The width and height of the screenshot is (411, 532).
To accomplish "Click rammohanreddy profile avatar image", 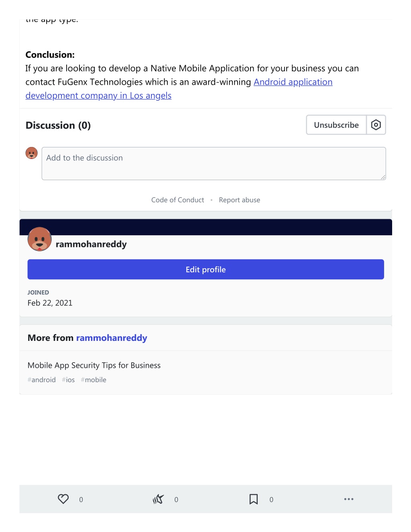I will coord(39,239).
